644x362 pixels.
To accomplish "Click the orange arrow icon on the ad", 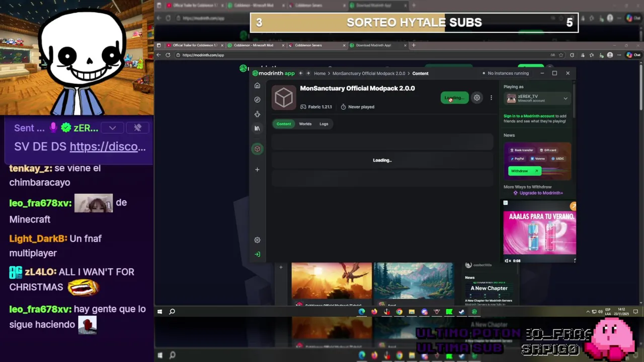I will (573, 206).
